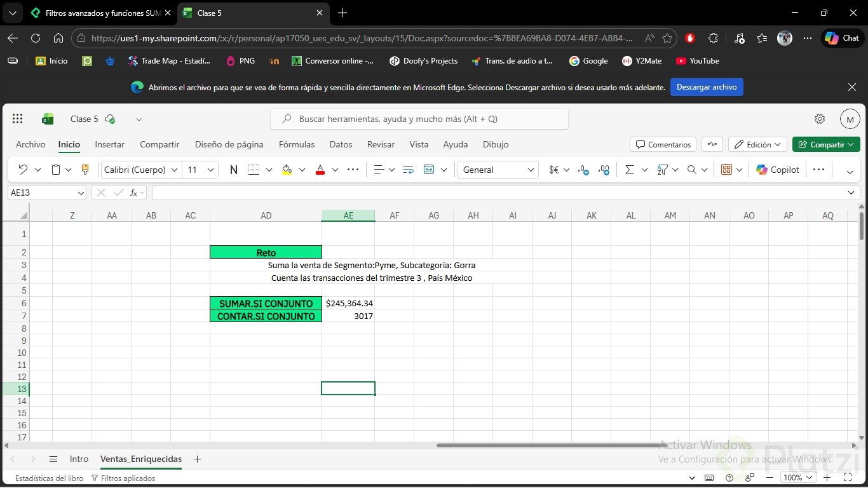868x488 pixels.
Task: Expand the formula bar
Action: 851,193
